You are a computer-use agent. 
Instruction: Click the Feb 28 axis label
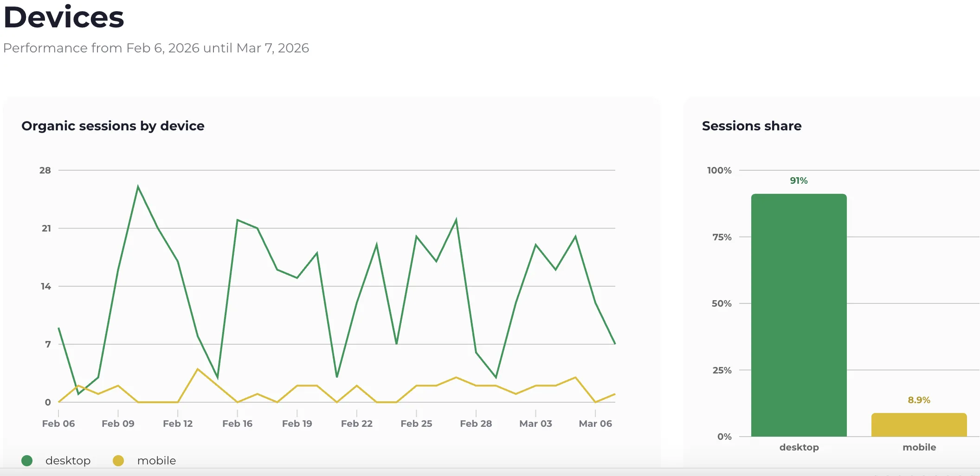(x=476, y=423)
